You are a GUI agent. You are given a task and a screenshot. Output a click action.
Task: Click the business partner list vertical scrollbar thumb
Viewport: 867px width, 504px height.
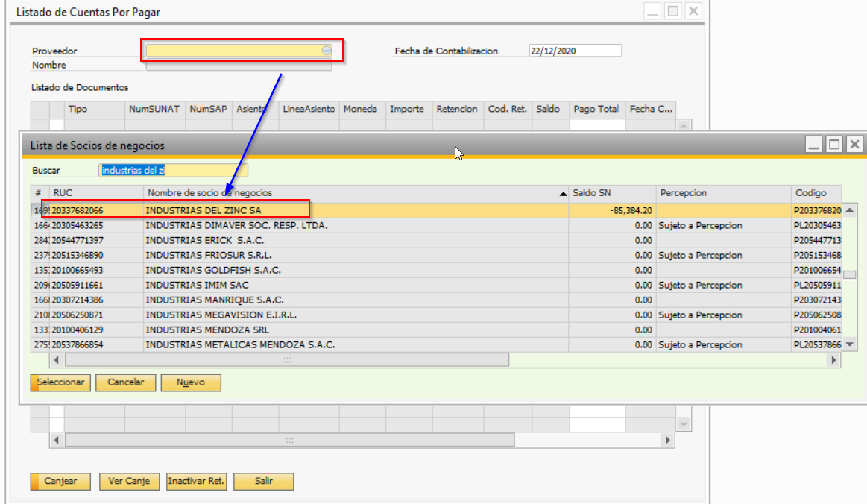tap(850, 275)
